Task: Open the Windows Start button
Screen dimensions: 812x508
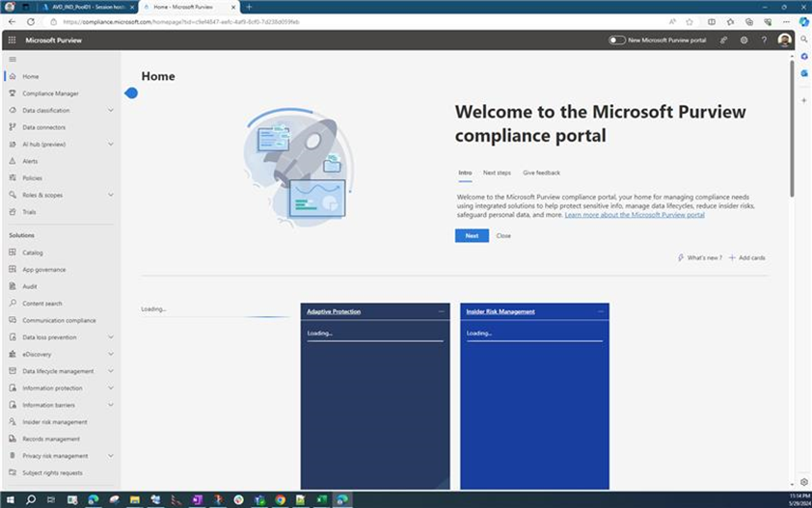Action: tap(10, 499)
